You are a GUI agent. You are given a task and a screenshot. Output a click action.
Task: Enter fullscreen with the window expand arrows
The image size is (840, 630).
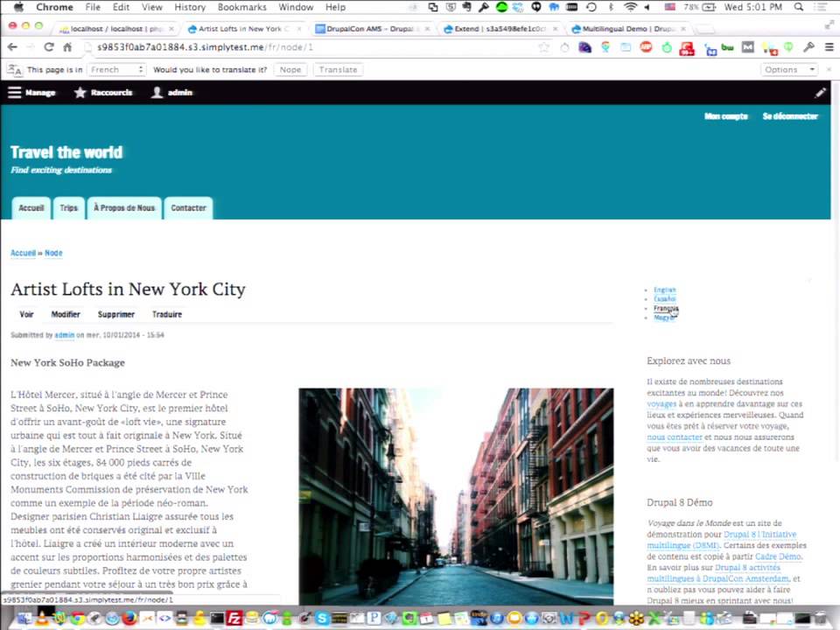[x=829, y=24]
